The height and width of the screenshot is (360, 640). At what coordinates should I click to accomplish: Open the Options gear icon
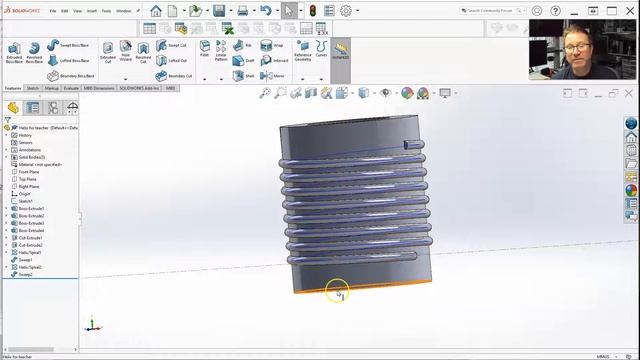coord(346,11)
